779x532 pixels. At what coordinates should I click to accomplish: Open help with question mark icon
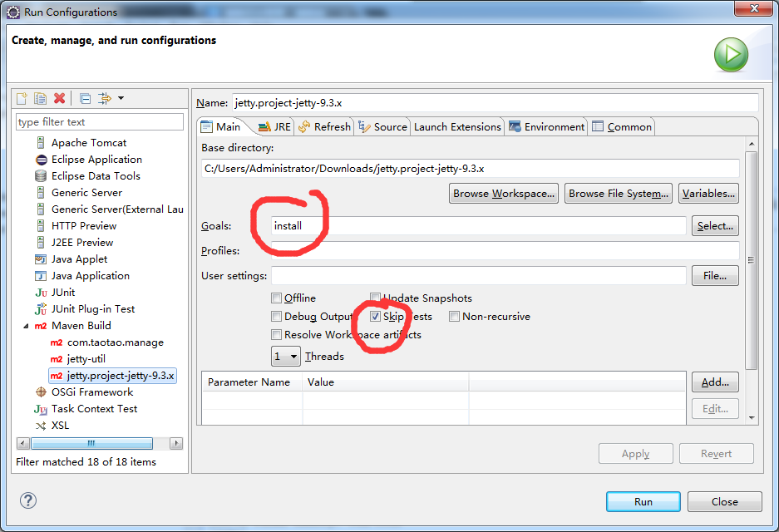28,500
